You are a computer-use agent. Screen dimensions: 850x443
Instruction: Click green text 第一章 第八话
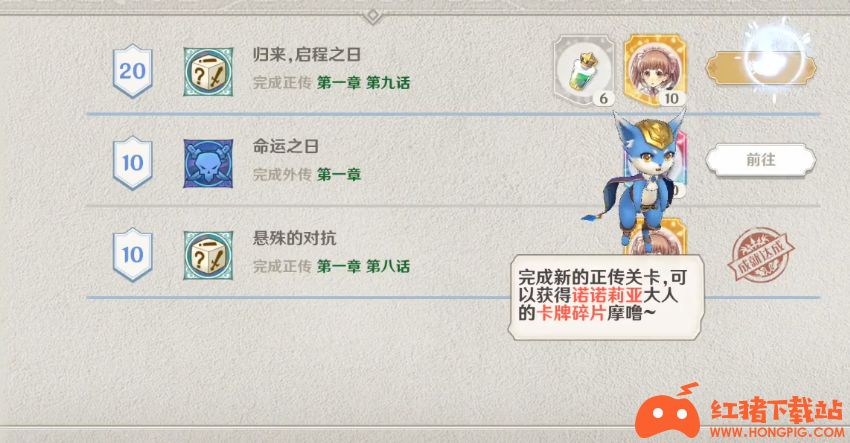coord(363,266)
